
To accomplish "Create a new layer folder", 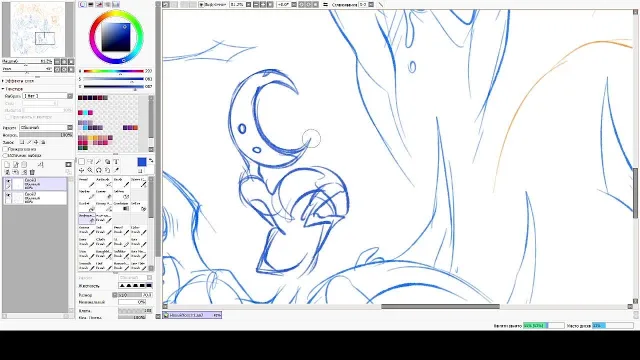I will pyautogui.click(x=24, y=164).
